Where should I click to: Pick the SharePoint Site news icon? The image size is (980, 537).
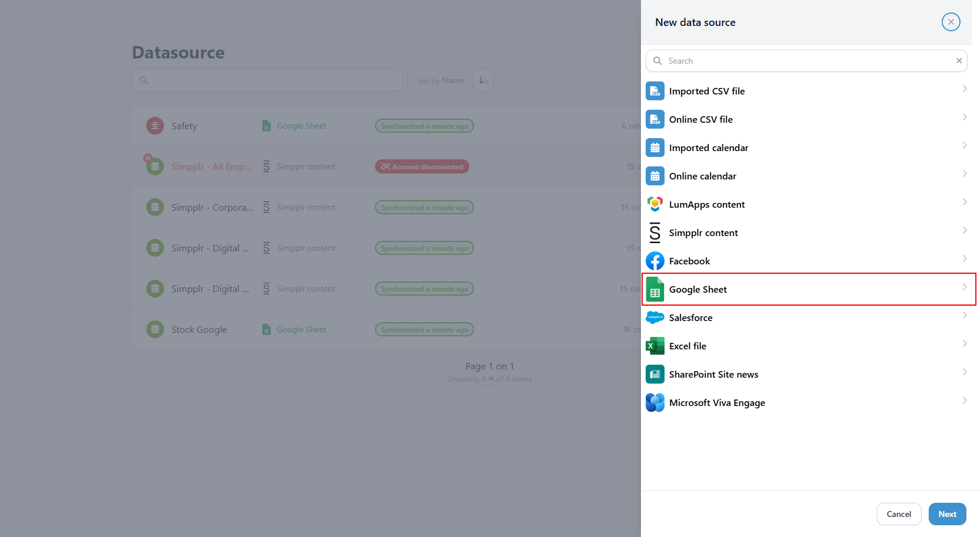point(655,374)
